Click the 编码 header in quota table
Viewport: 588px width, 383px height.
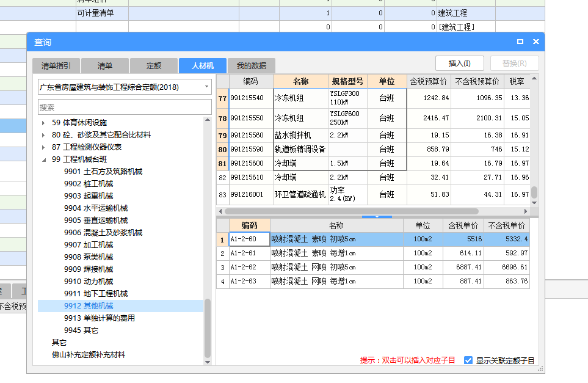tap(249, 225)
